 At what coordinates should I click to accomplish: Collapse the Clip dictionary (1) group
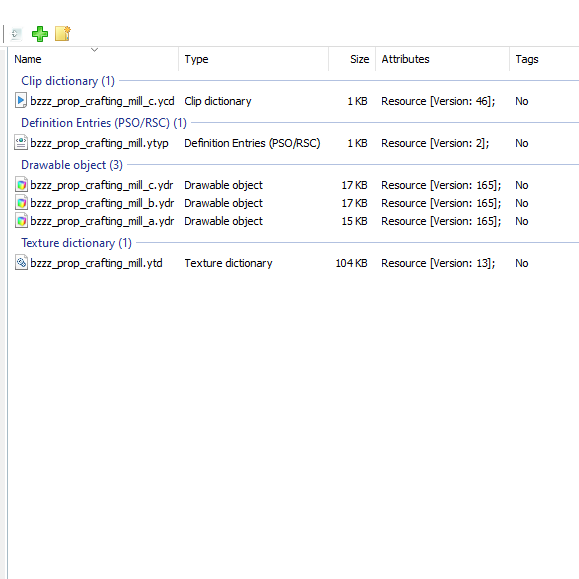coord(68,81)
